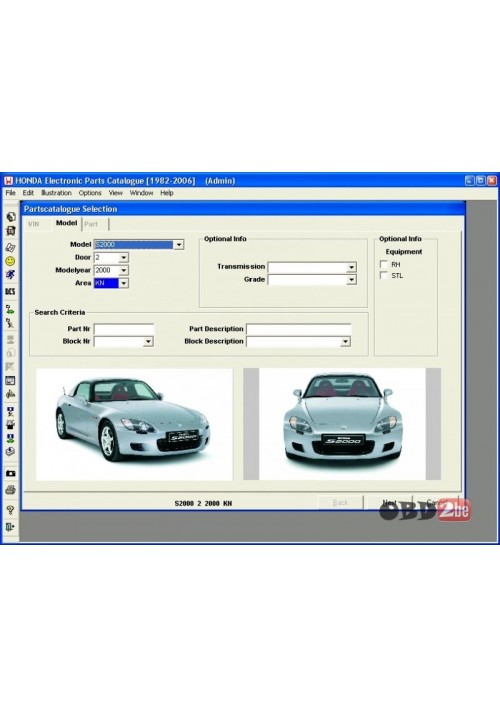500x717 pixels.
Task: Open the Model dropdown showing S2000
Action: (x=179, y=245)
